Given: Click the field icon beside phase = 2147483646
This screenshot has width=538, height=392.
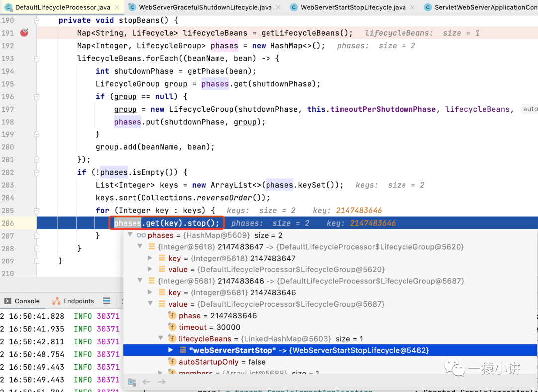Looking at the screenshot, I should click(x=172, y=316).
